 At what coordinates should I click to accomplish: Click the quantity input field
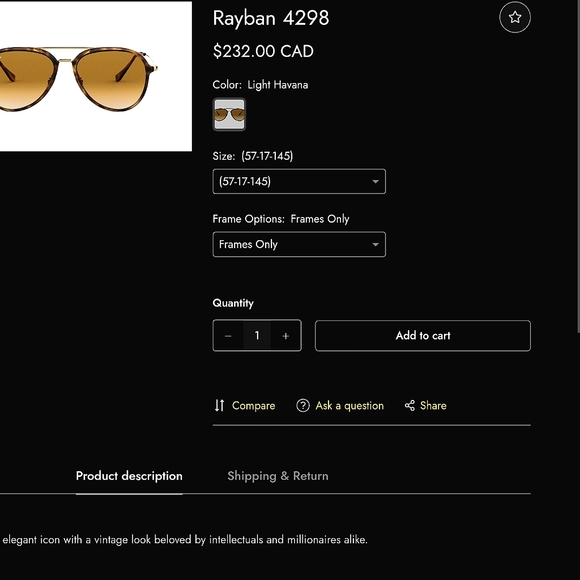pos(257,335)
